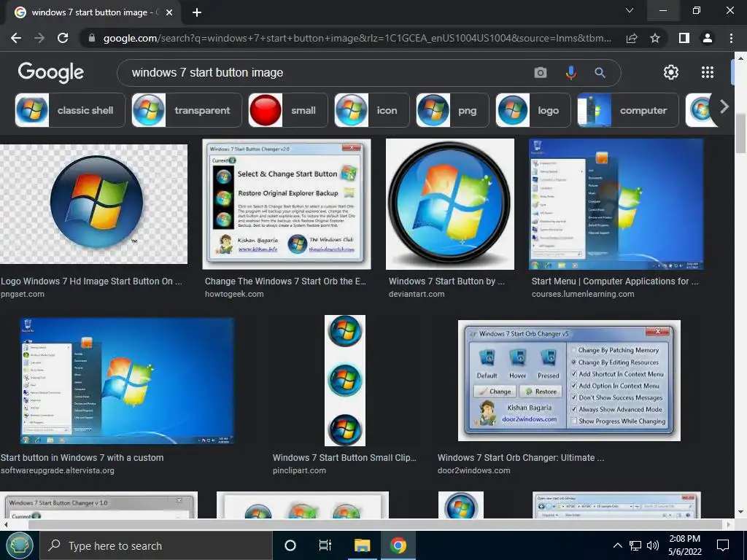This screenshot has height=560, width=747.
Task: Open the softwareupgrade desktop screenshot thumbnail
Action: (x=127, y=381)
